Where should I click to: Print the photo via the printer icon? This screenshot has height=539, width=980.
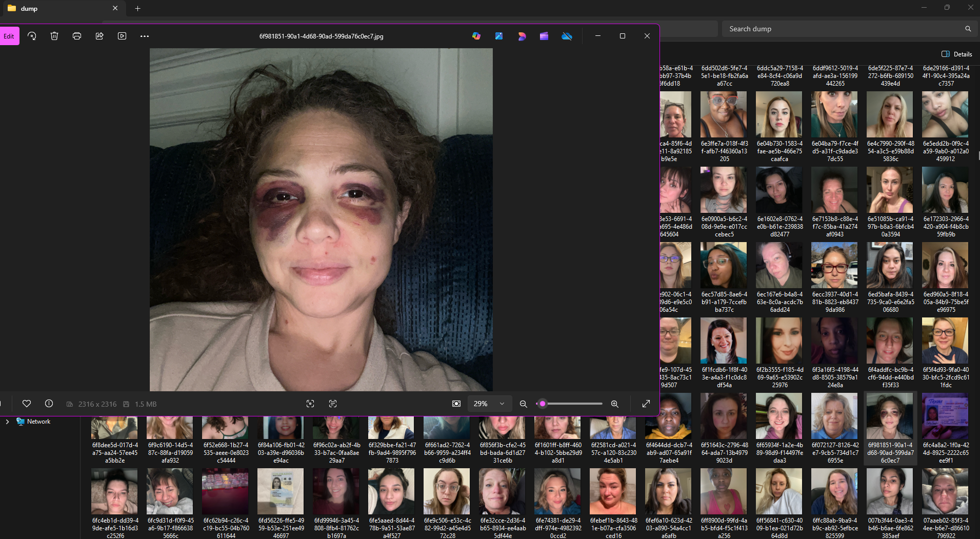point(77,36)
